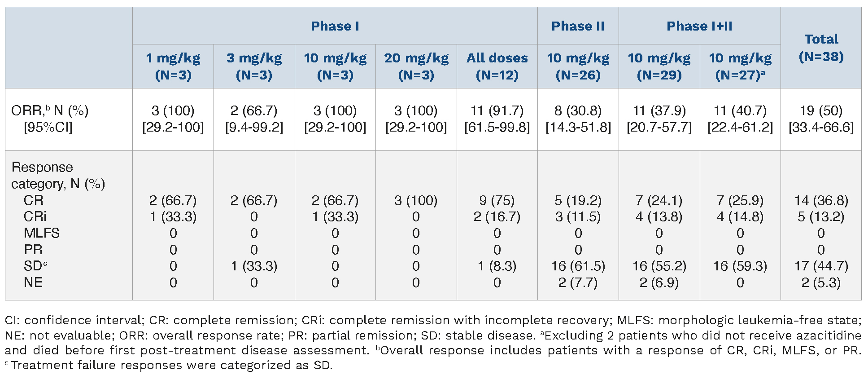Click the 10 mg/kg (N=29) column header
Screen dimensions: 868x375
point(659,66)
